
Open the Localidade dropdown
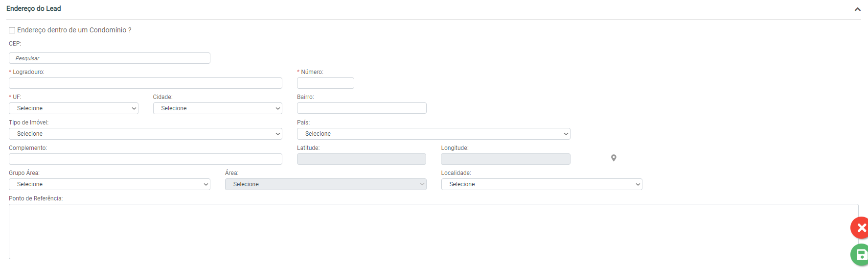541,184
